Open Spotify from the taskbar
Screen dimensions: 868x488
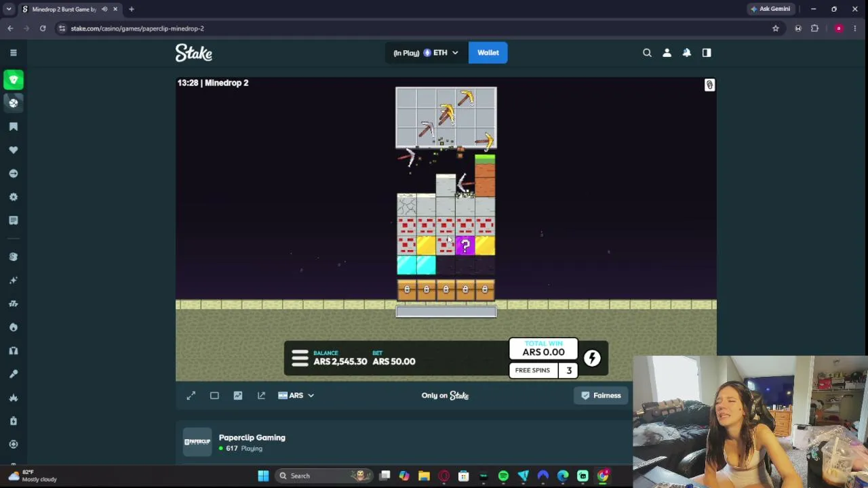(503, 476)
